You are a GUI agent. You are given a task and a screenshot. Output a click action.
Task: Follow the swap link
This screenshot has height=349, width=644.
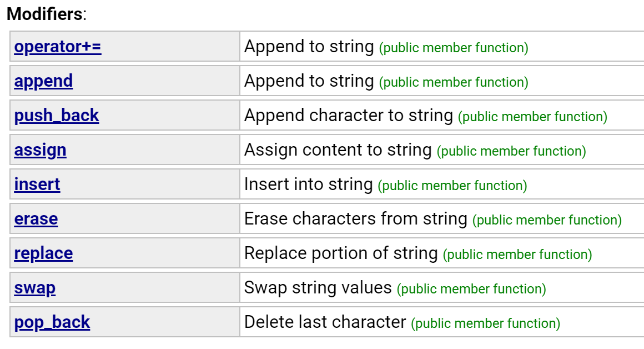[x=35, y=288]
